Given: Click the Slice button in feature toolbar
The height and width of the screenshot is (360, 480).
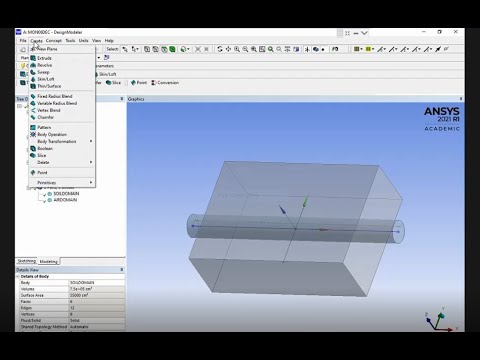Looking at the screenshot, I should [113, 82].
